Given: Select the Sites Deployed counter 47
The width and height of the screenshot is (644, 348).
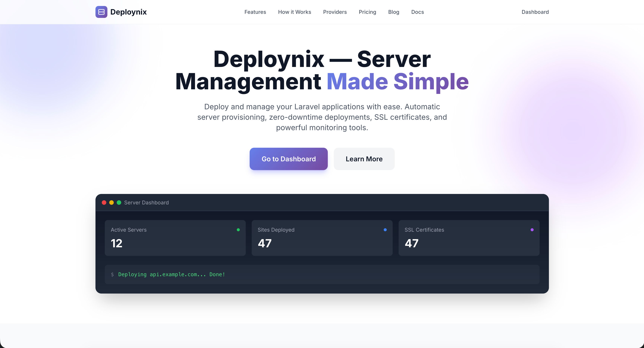Looking at the screenshot, I should 264,243.
